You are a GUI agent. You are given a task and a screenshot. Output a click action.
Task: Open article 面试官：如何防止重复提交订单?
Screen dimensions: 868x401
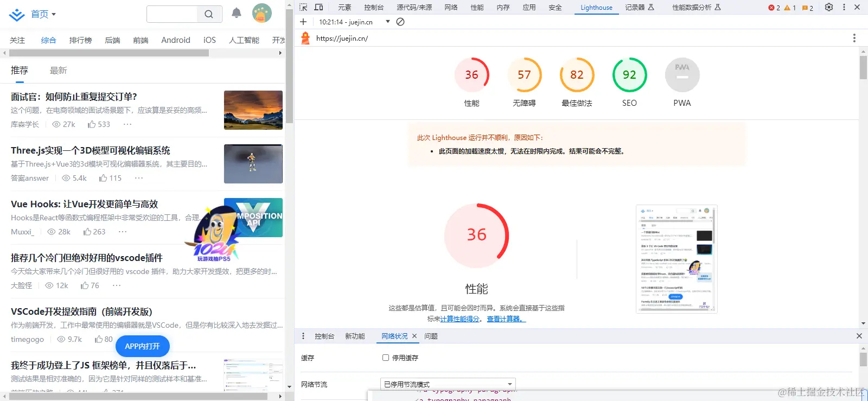click(x=74, y=97)
